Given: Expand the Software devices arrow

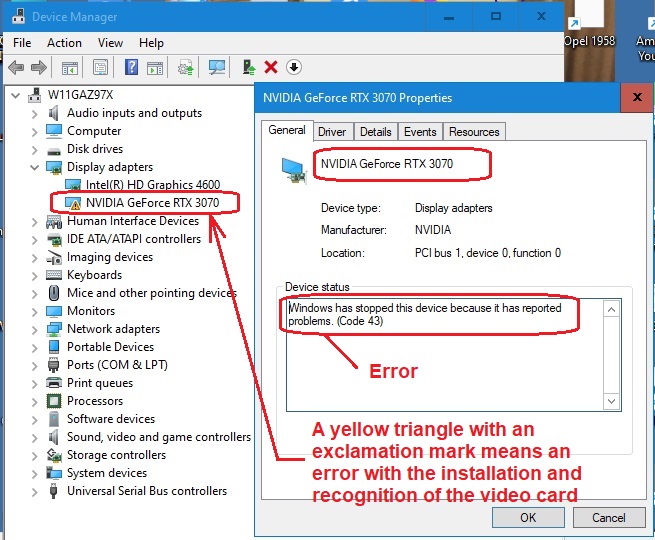Looking at the screenshot, I should [35, 419].
